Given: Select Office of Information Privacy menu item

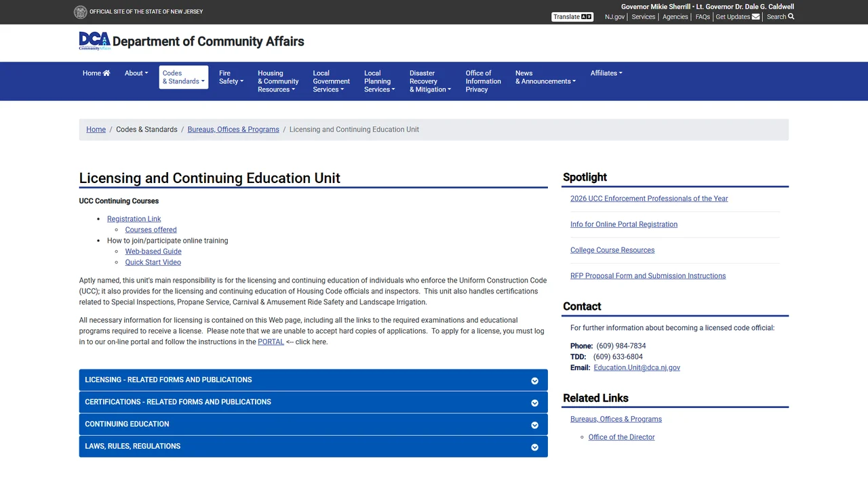Looking at the screenshot, I should [x=484, y=81].
